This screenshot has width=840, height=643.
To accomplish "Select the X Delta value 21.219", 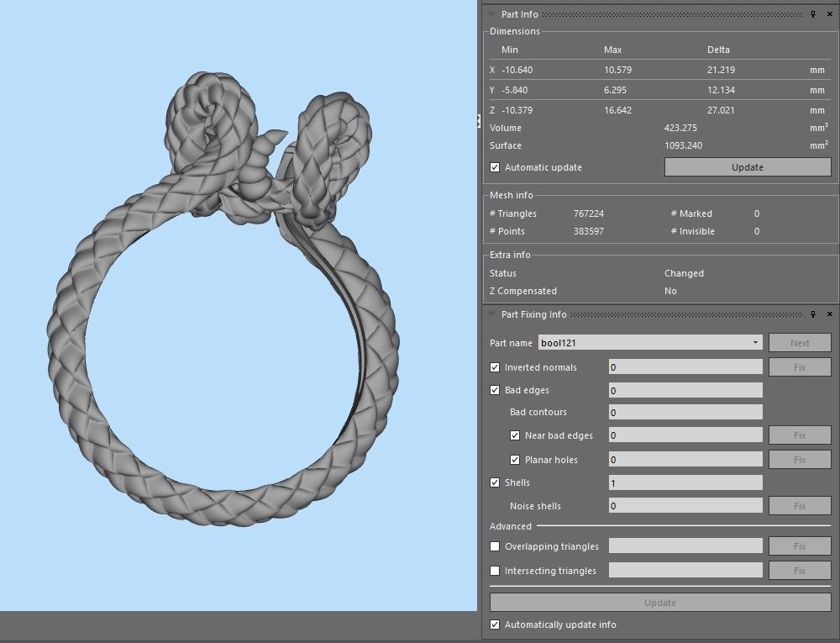I will pos(721,71).
